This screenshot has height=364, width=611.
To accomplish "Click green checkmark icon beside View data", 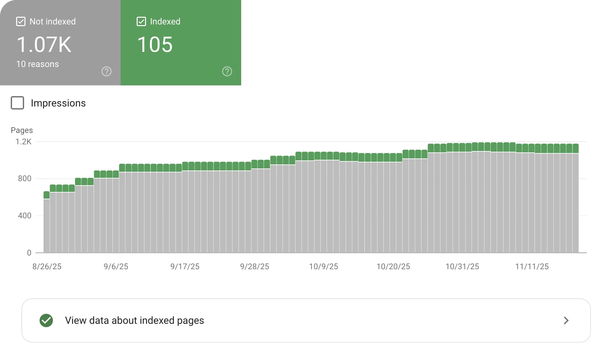I will (x=46, y=320).
